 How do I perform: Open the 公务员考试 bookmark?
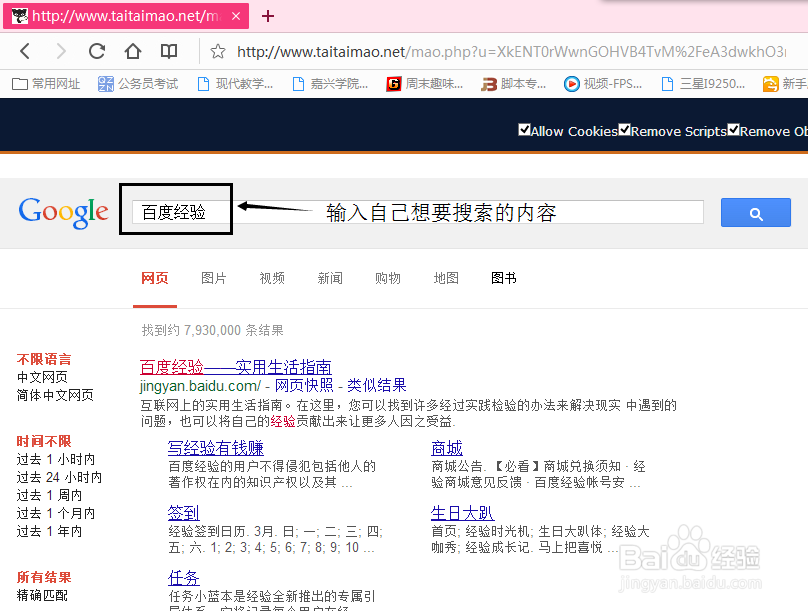(x=138, y=83)
